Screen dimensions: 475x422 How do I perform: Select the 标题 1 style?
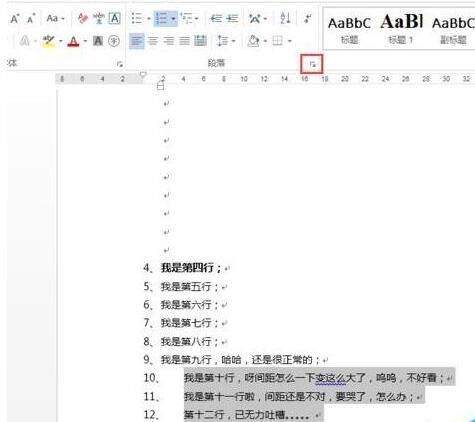pos(401,29)
